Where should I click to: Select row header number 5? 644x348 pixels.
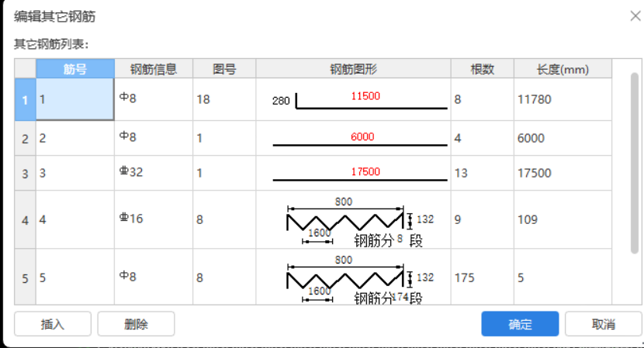click(x=25, y=277)
